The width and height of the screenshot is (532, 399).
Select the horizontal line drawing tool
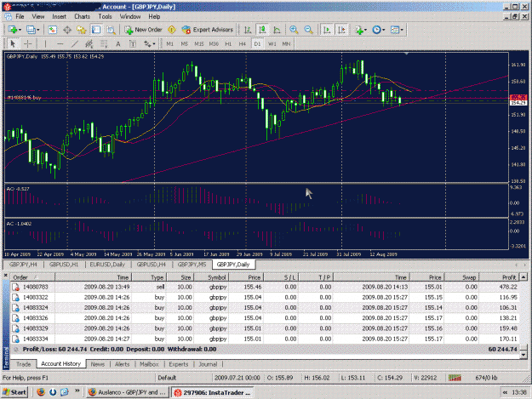click(60, 43)
